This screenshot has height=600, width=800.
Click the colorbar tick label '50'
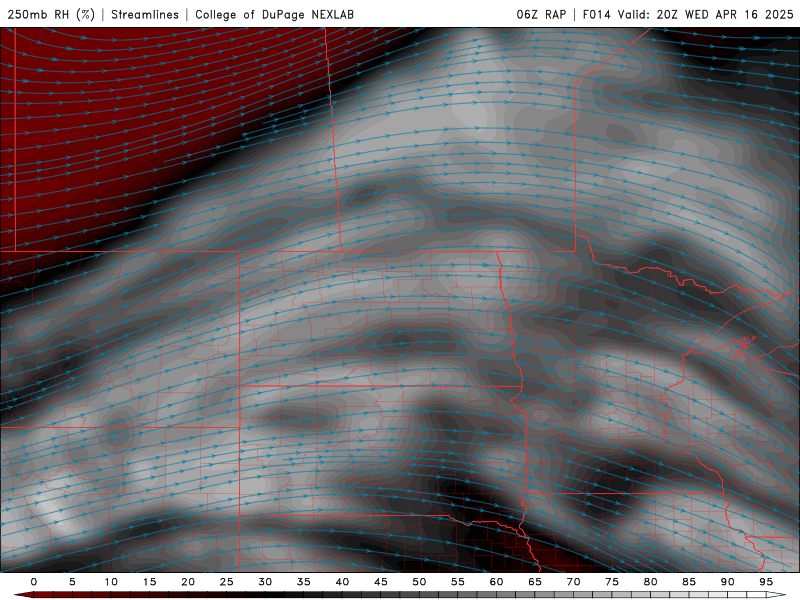coord(419,582)
